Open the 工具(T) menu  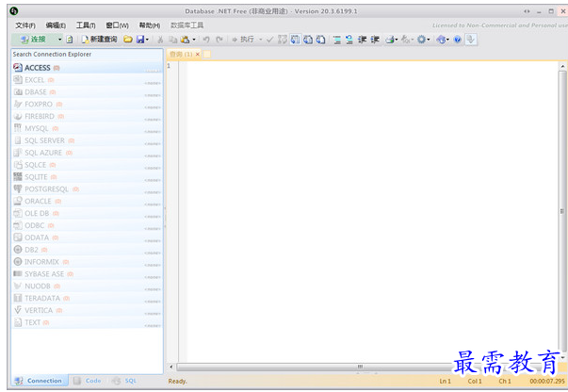(86, 25)
